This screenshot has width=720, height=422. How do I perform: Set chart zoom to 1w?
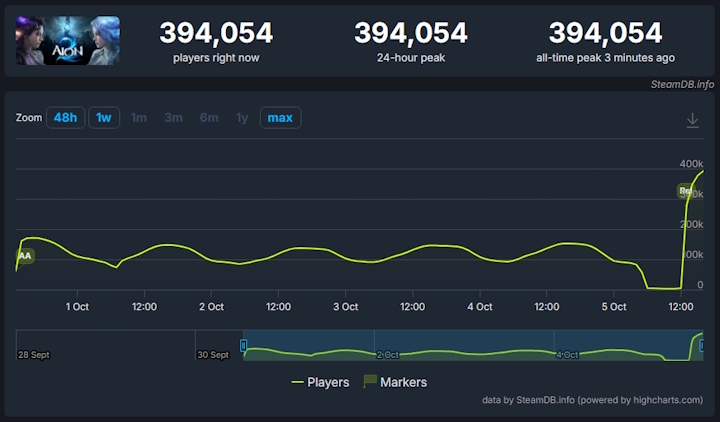104,118
